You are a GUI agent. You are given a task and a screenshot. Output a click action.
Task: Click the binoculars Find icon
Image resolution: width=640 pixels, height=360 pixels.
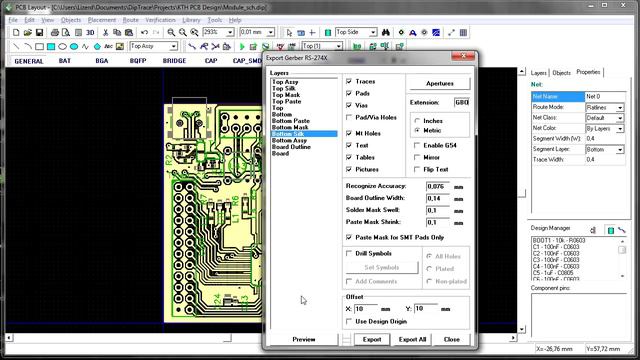pos(386,32)
